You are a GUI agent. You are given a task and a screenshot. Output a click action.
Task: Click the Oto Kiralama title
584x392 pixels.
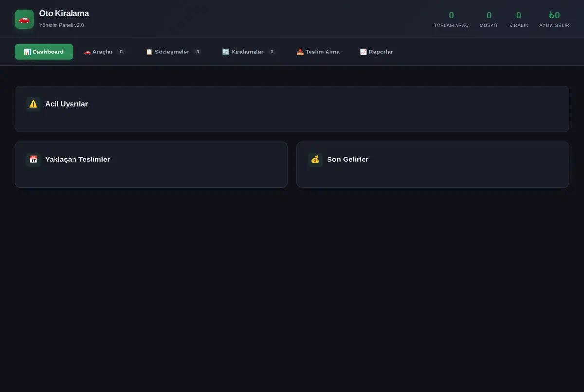tap(64, 14)
